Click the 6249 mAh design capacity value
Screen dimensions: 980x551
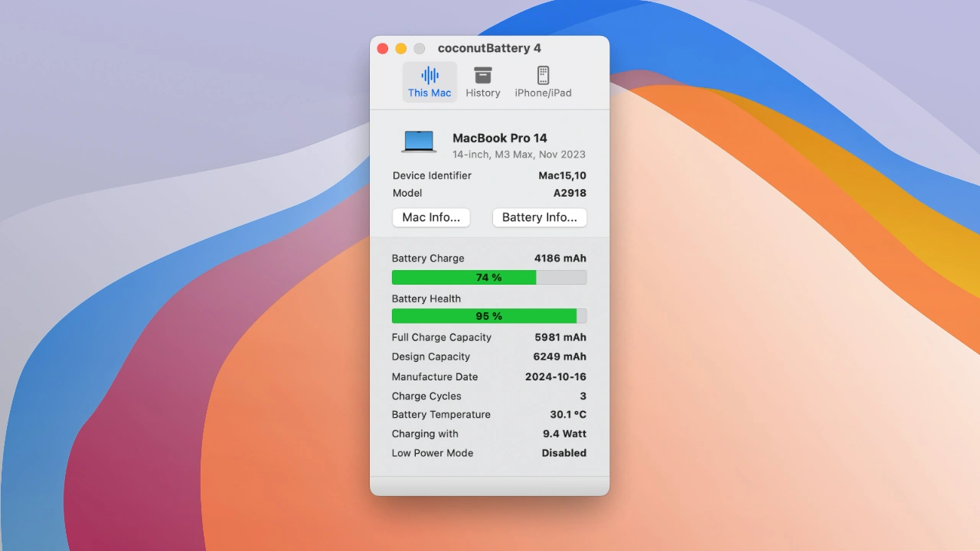click(560, 357)
